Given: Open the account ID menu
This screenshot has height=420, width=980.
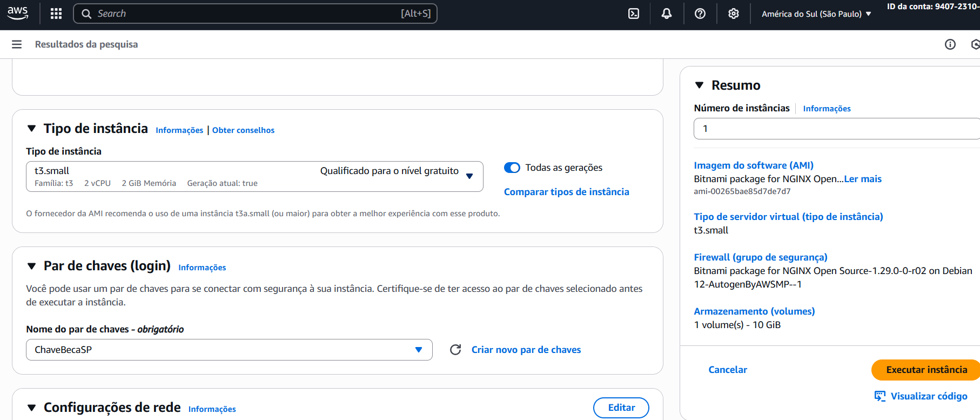Looking at the screenshot, I should [933, 6].
